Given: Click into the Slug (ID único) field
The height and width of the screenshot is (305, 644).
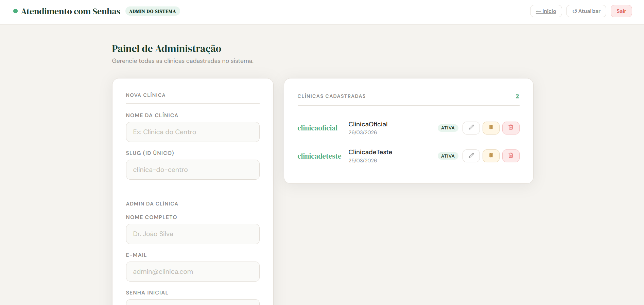Looking at the screenshot, I should [x=193, y=170].
